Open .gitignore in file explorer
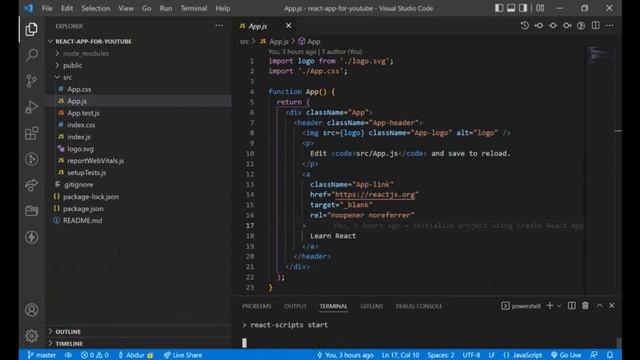Viewport: 640px width, 360px height. pos(78,184)
